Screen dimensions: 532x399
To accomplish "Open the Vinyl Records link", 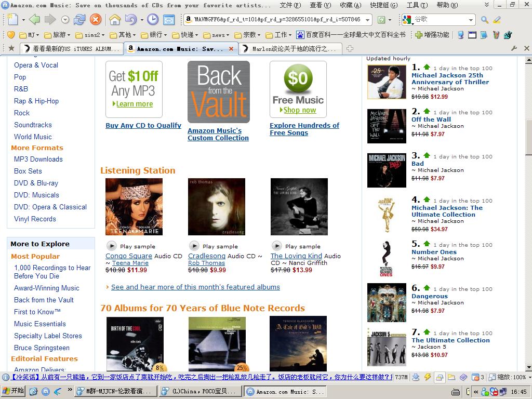I will point(35,219).
